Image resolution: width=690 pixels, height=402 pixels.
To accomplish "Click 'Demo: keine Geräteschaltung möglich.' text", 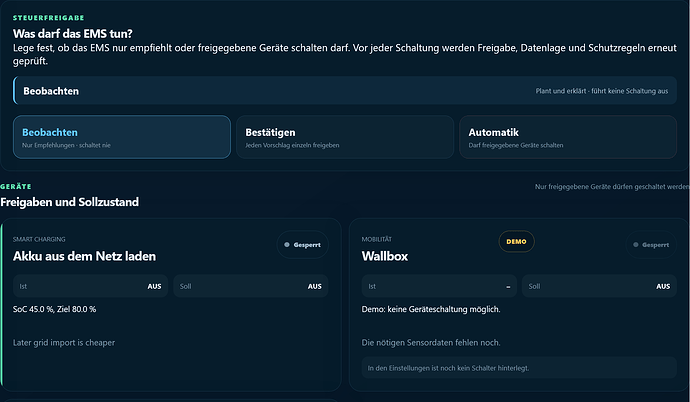I will point(431,309).
